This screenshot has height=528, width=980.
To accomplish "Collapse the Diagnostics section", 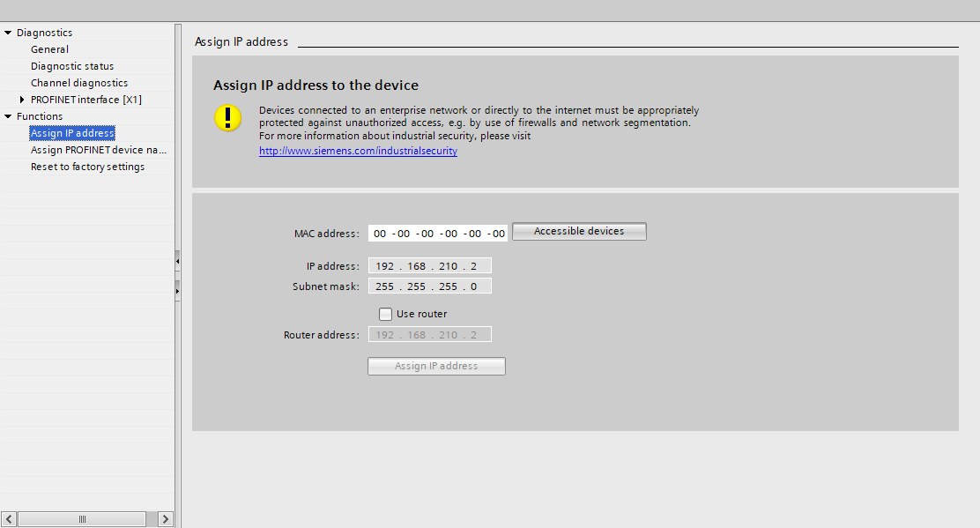I will click(8, 32).
